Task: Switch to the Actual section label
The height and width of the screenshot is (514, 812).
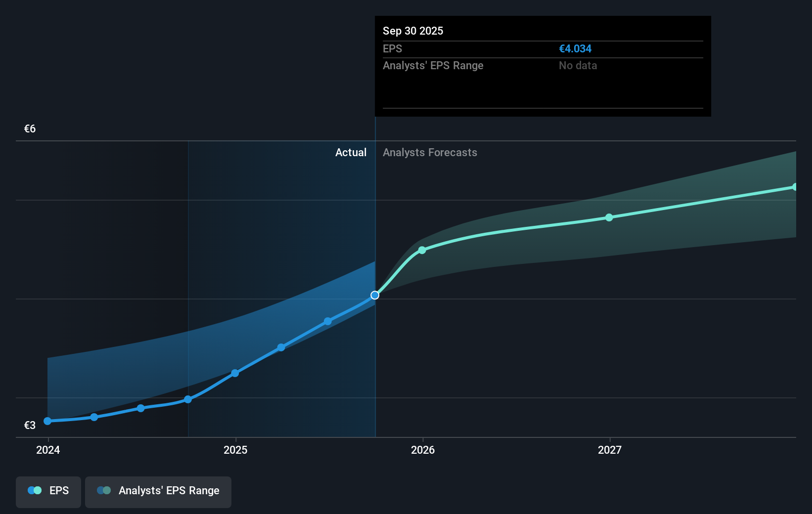Action: (351, 152)
